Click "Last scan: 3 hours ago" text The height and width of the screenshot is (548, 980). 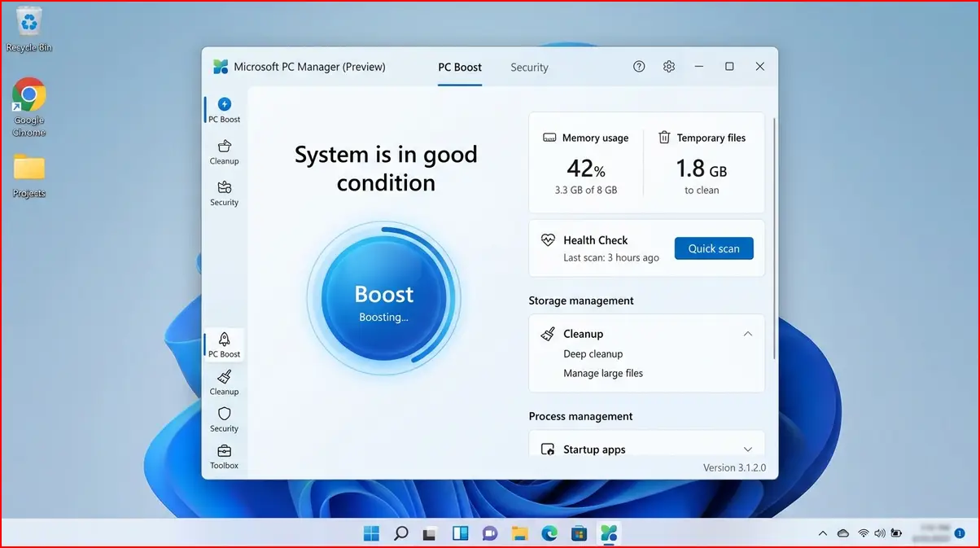(611, 258)
